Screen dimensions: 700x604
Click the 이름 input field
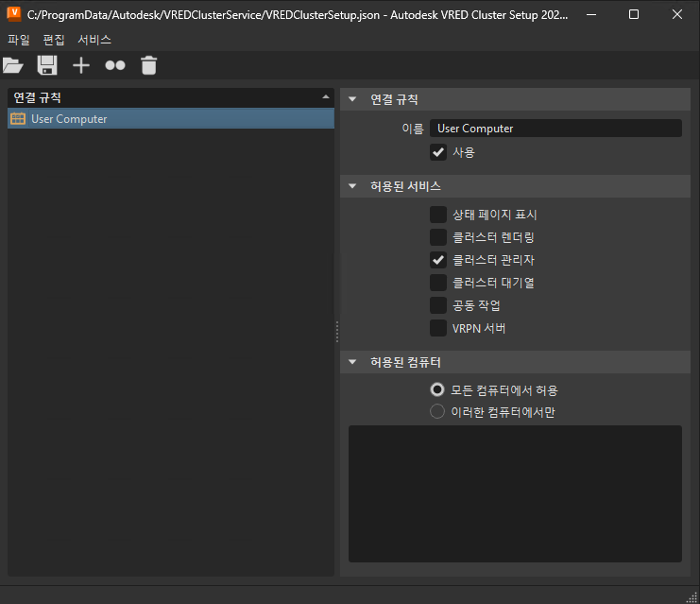pyautogui.click(x=555, y=129)
